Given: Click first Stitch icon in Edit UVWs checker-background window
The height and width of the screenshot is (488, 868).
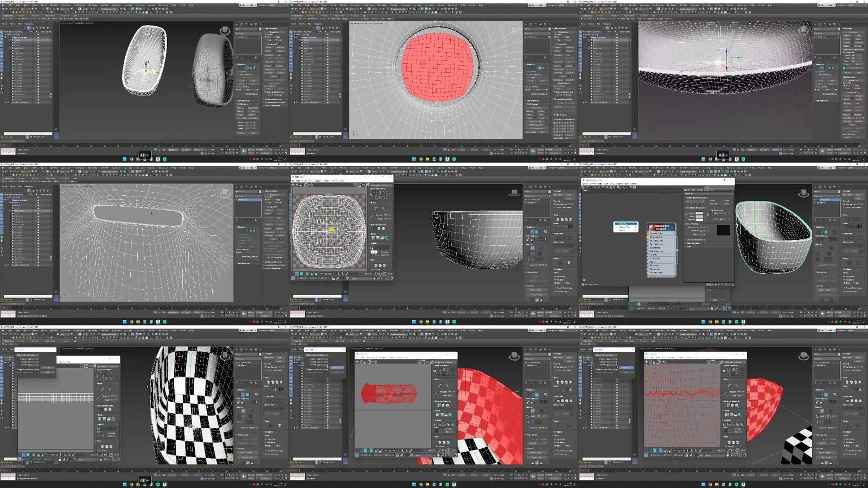Looking at the screenshot, I should [x=373, y=237].
